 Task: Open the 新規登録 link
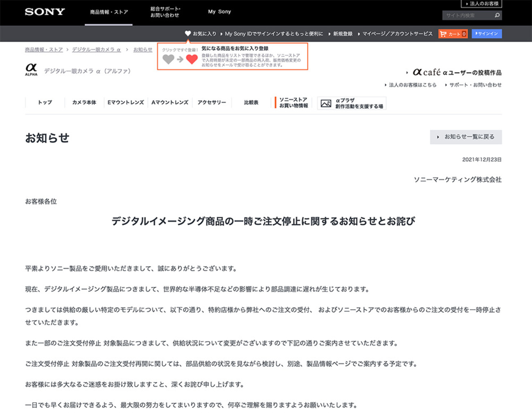coord(343,34)
